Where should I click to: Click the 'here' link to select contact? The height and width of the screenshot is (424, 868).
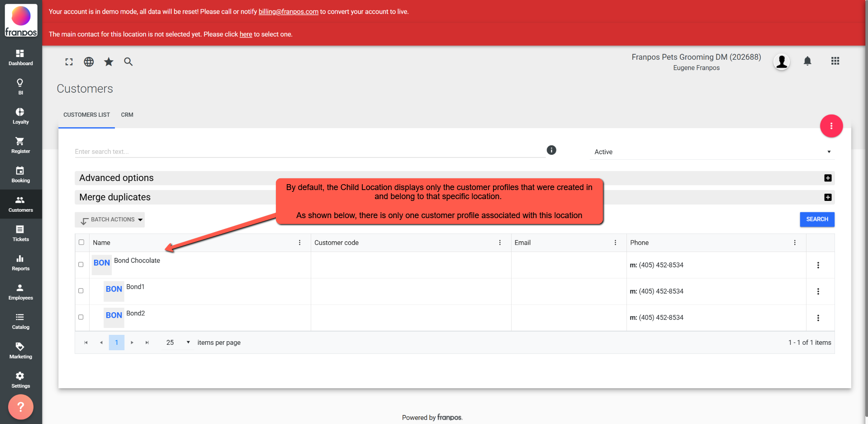click(x=246, y=34)
